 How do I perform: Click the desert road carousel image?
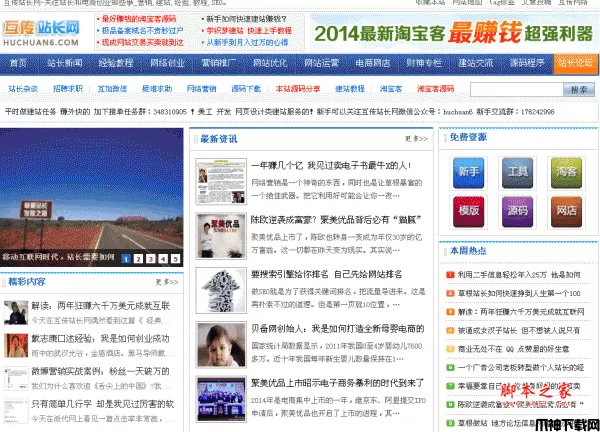[x=91, y=197]
